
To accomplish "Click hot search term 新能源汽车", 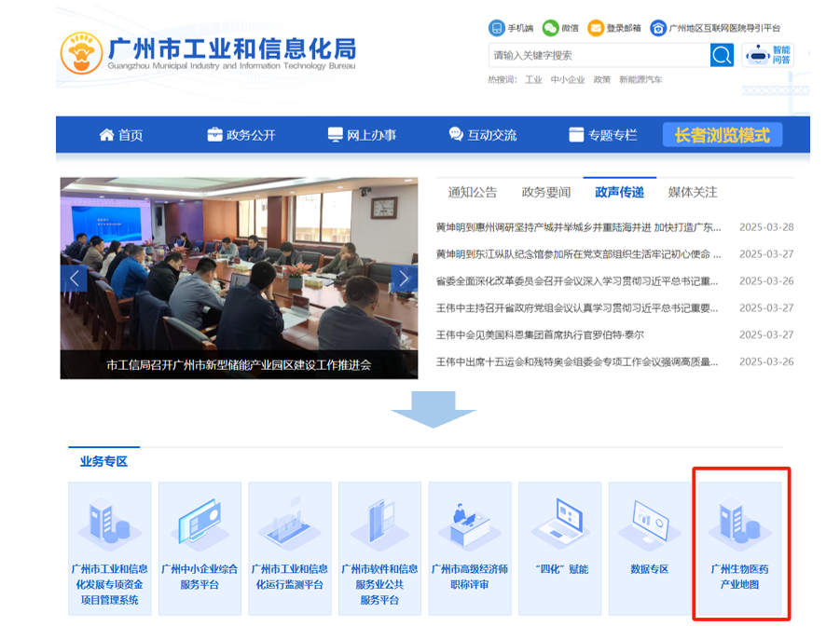I will click(x=640, y=80).
